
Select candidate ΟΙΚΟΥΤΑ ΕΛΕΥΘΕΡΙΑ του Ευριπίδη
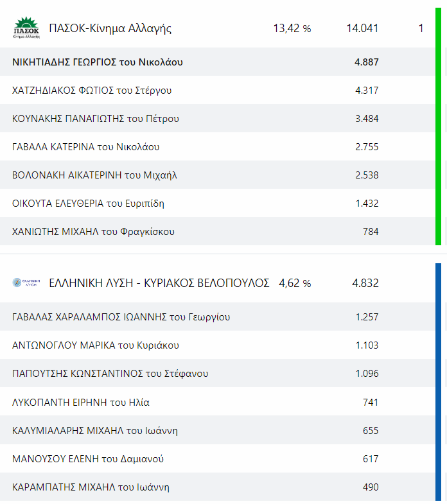pos(88,204)
